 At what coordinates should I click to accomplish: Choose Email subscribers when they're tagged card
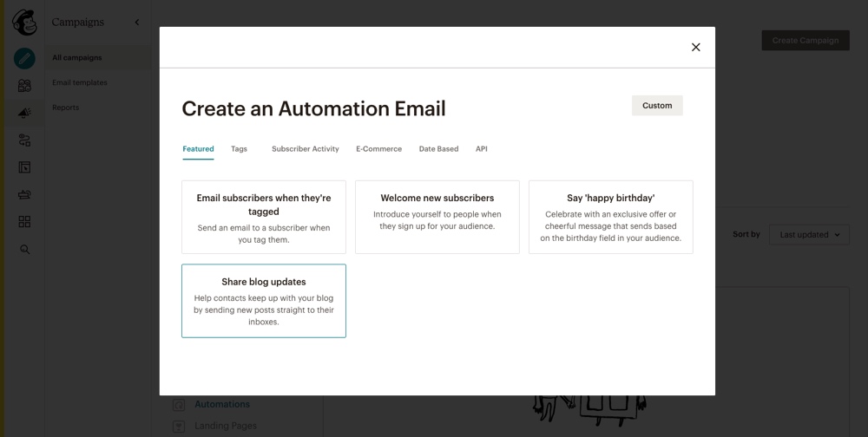tap(264, 218)
